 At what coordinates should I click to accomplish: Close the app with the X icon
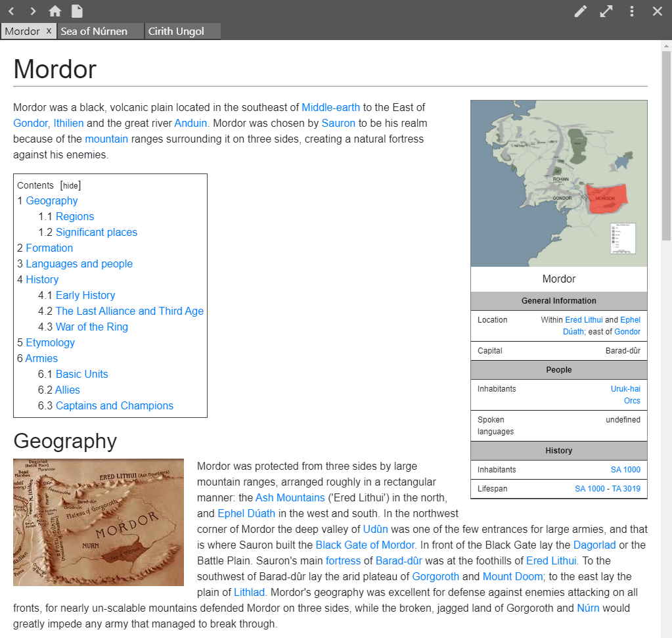656,11
